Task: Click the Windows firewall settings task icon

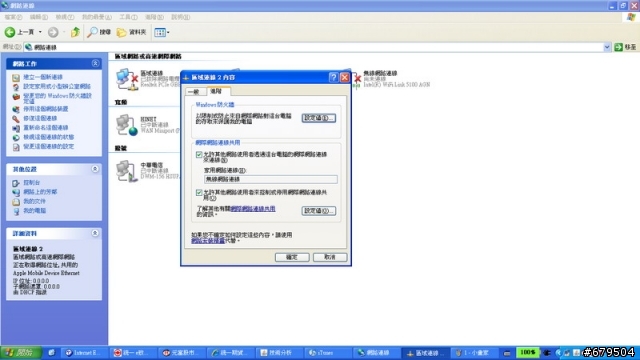Action: coord(16,97)
